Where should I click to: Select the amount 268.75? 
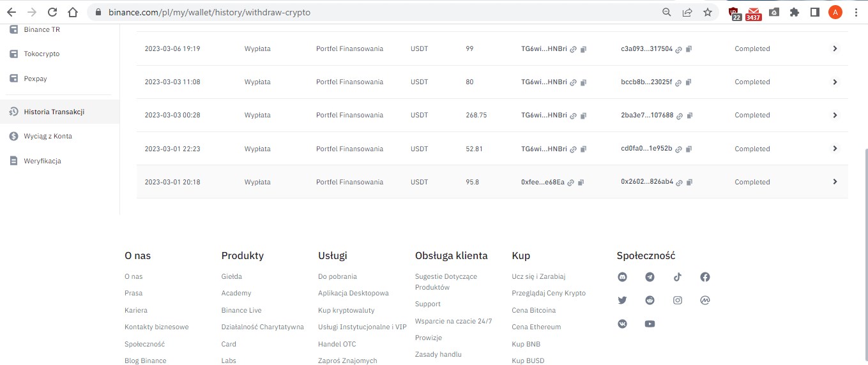pyautogui.click(x=476, y=115)
